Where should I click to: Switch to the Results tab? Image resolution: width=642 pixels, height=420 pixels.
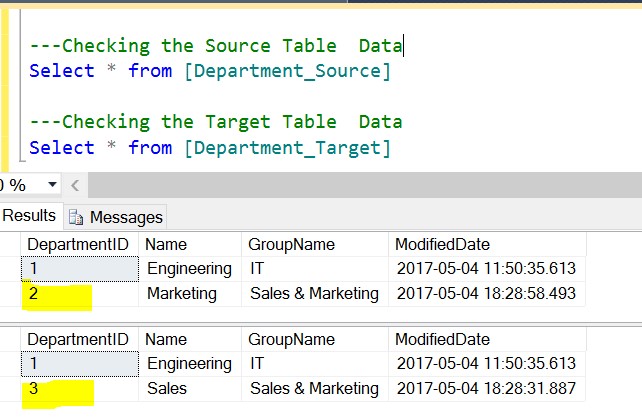(x=29, y=216)
